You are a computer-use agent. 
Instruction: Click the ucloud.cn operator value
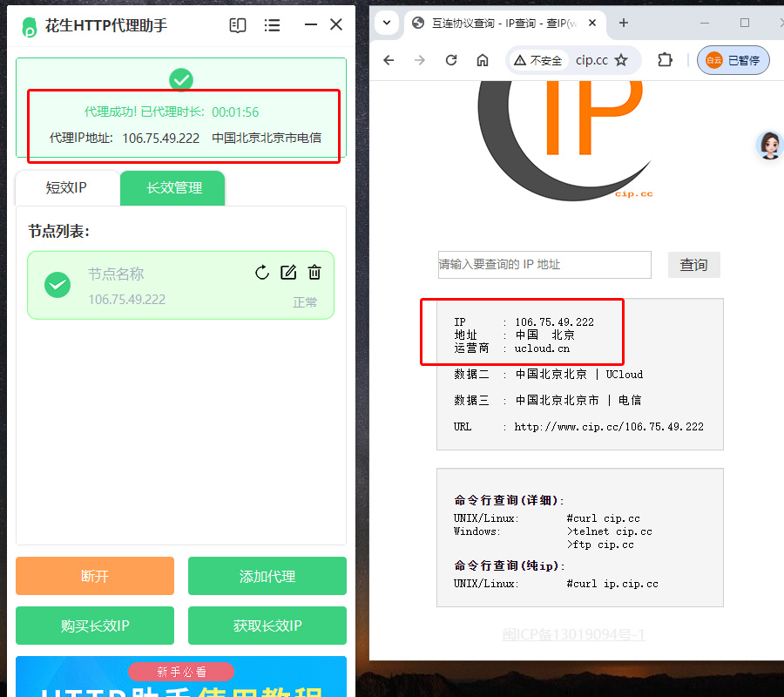tap(542, 348)
